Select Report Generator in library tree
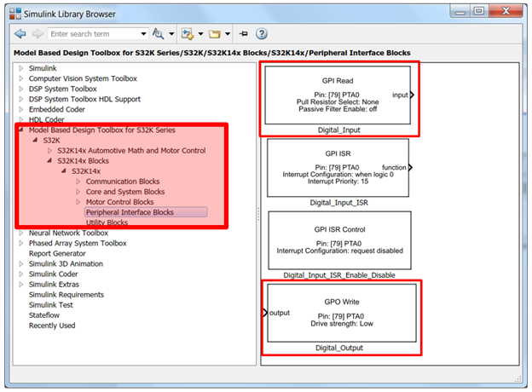The image size is (532, 392). 57,254
